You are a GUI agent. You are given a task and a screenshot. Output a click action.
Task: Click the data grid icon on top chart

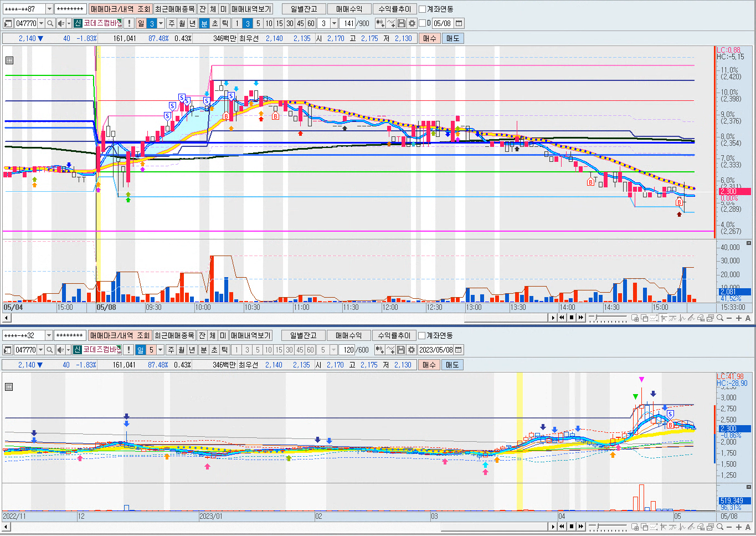click(9, 60)
